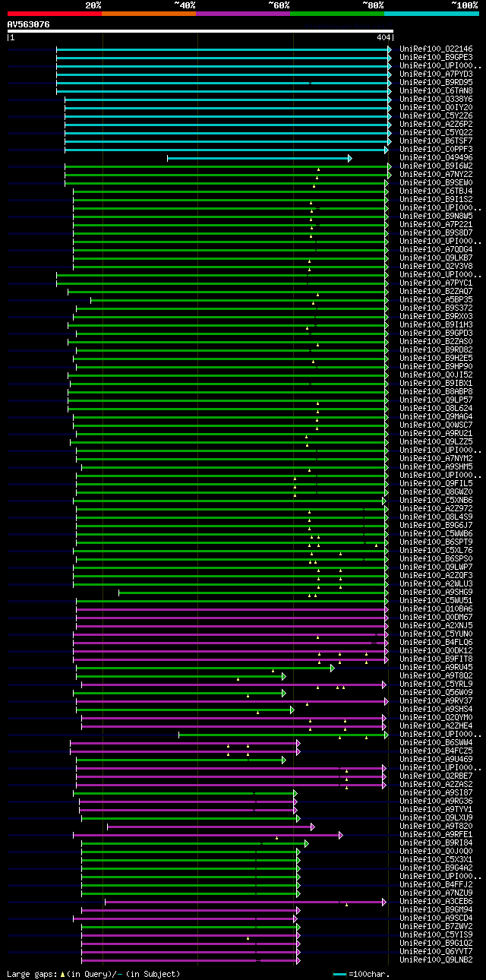Select label UniRef100_Q2V3V8

pos(436,266)
